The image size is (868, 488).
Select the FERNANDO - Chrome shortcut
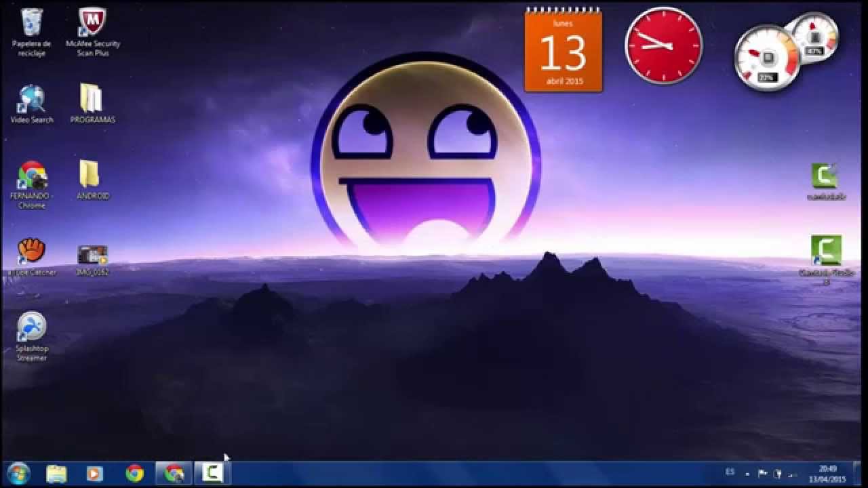point(31,185)
